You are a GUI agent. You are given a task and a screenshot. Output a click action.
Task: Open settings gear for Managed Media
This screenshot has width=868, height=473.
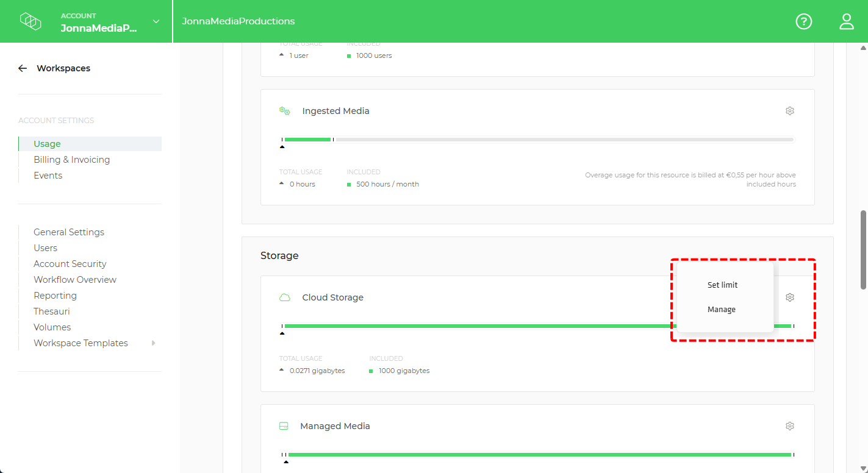(x=789, y=425)
